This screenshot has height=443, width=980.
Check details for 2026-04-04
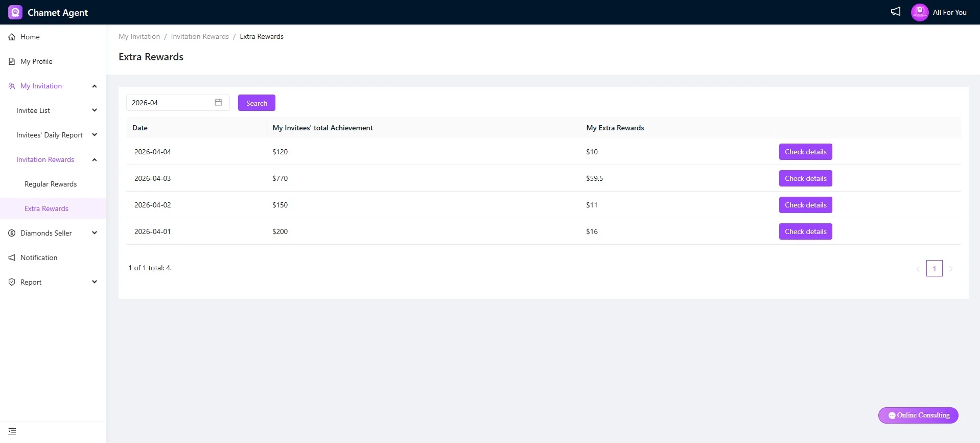pos(805,152)
